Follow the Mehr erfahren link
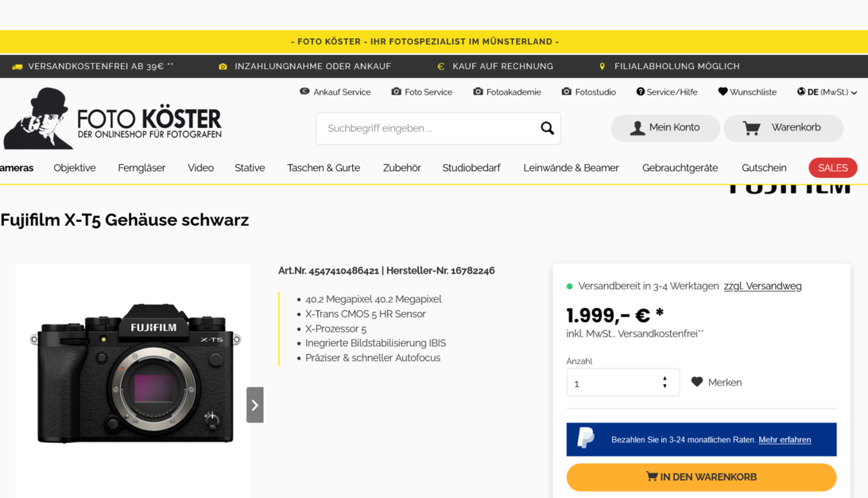 (x=785, y=440)
